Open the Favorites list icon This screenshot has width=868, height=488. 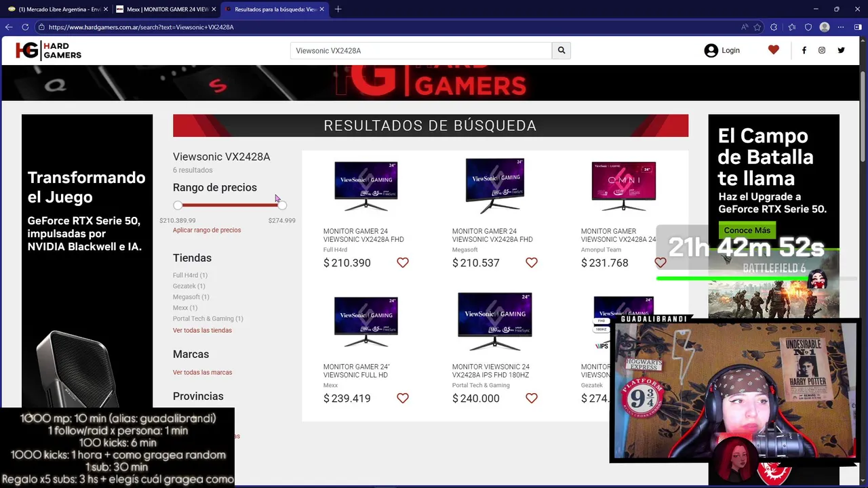pos(792,27)
